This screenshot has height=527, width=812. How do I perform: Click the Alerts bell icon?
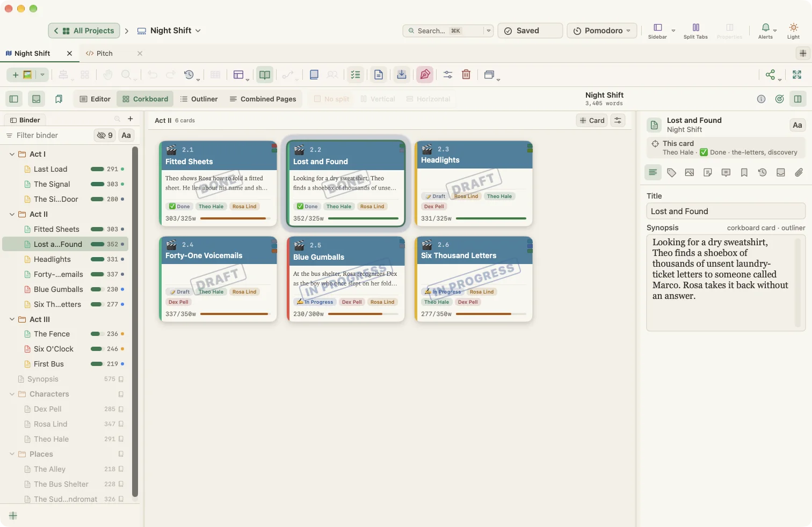pyautogui.click(x=766, y=31)
